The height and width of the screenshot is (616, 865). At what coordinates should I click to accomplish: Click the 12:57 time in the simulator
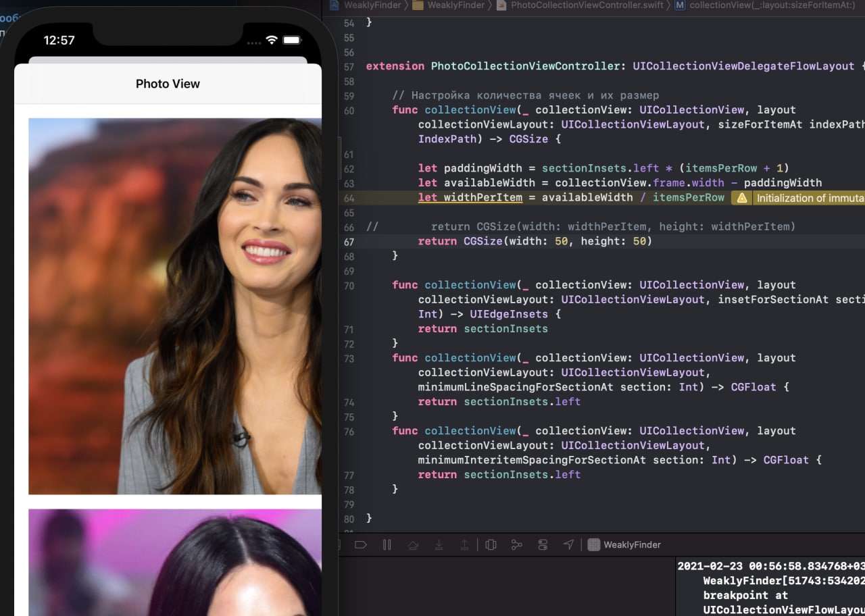click(59, 41)
